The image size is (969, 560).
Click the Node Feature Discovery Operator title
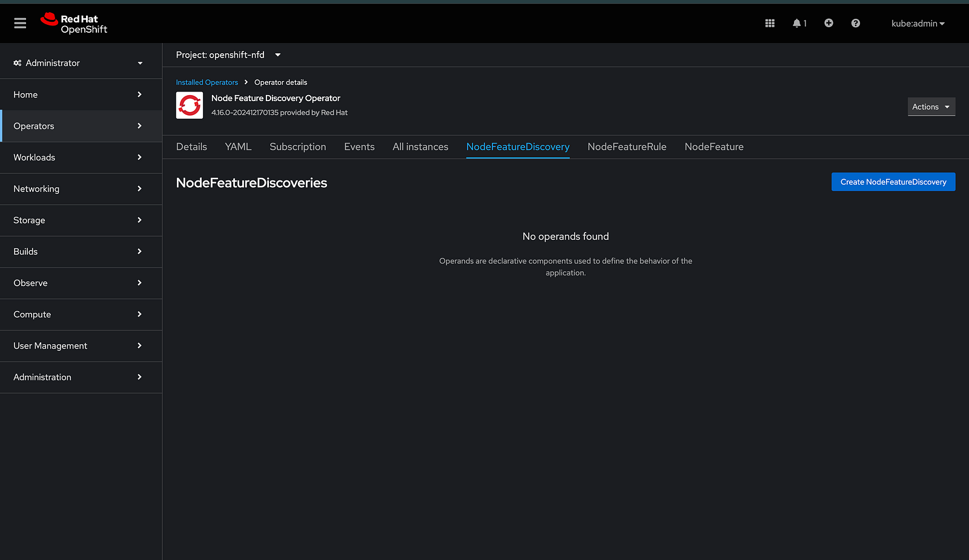coord(276,98)
